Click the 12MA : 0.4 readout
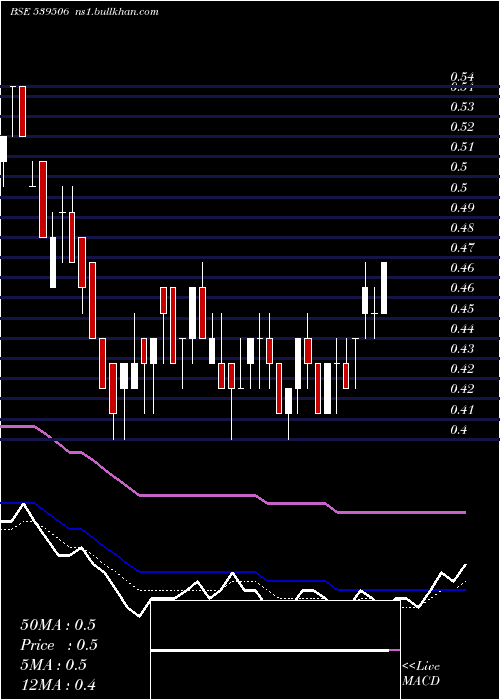Viewport: 500px width, 700px height. click(58, 685)
